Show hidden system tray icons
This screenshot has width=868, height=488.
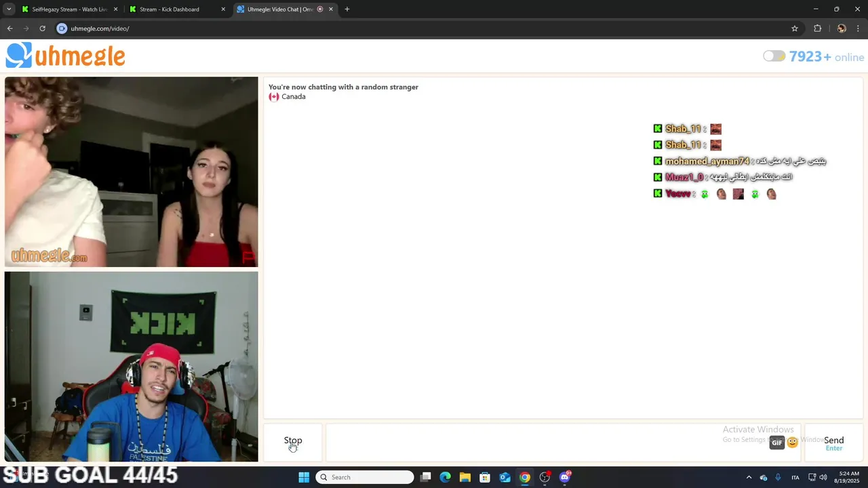point(749,477)
